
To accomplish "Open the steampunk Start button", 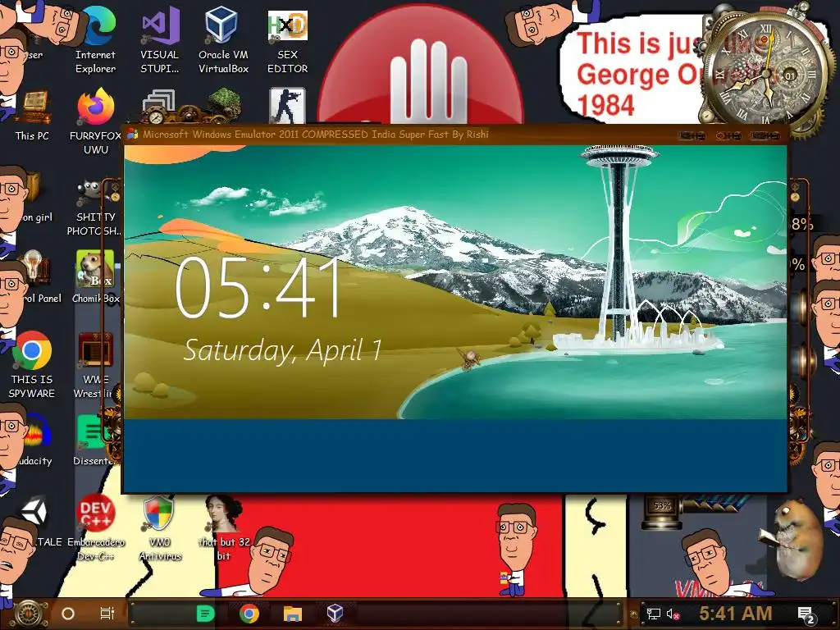I will [30, 614].
